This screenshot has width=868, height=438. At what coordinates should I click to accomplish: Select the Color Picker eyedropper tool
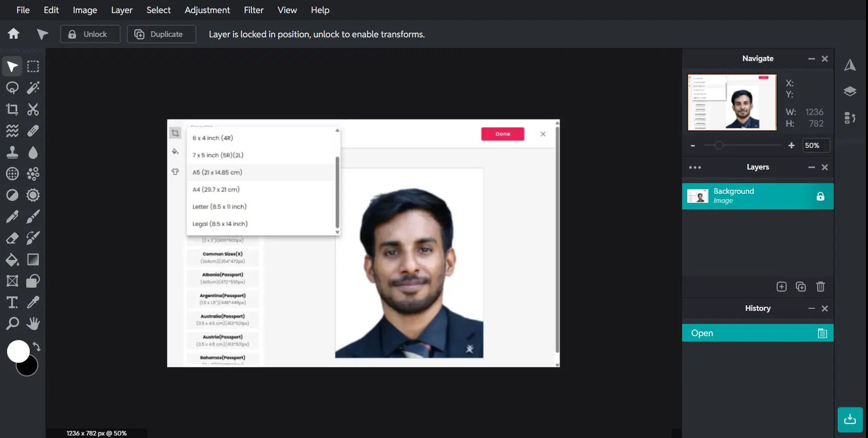33,302
